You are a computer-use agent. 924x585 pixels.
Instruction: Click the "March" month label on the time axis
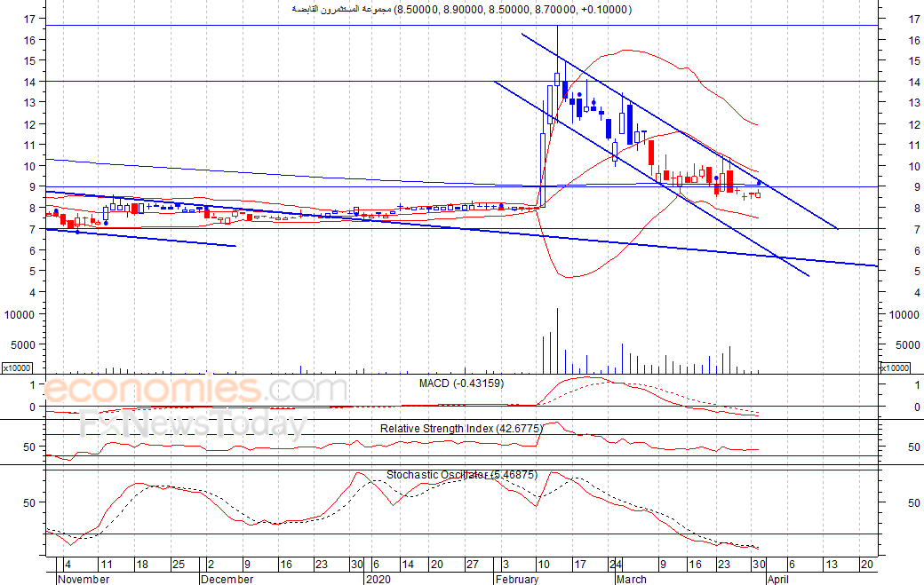(x=631, y=579)
